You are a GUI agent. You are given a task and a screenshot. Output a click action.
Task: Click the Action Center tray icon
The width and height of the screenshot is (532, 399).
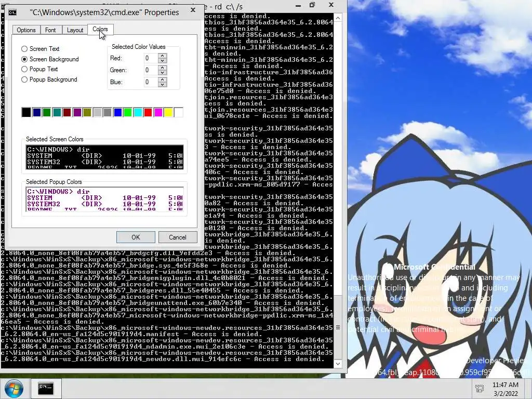pos(480,389)
